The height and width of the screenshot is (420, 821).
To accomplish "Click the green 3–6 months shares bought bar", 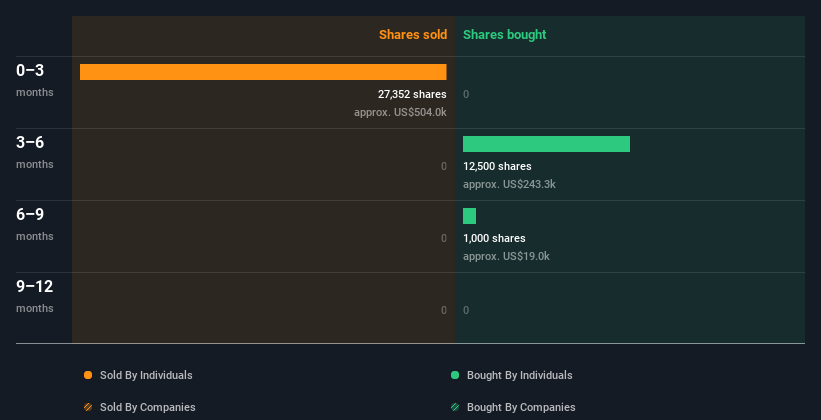I will click(x=546, y=144).
